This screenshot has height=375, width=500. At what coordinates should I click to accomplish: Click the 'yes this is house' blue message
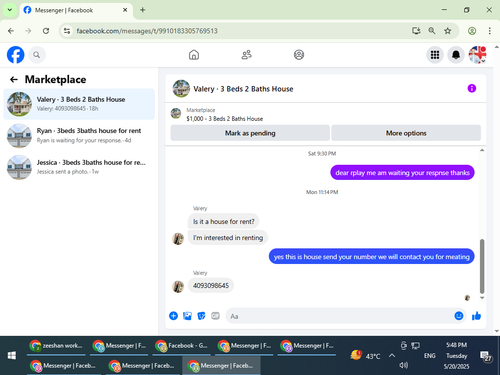tap(371, 257)
